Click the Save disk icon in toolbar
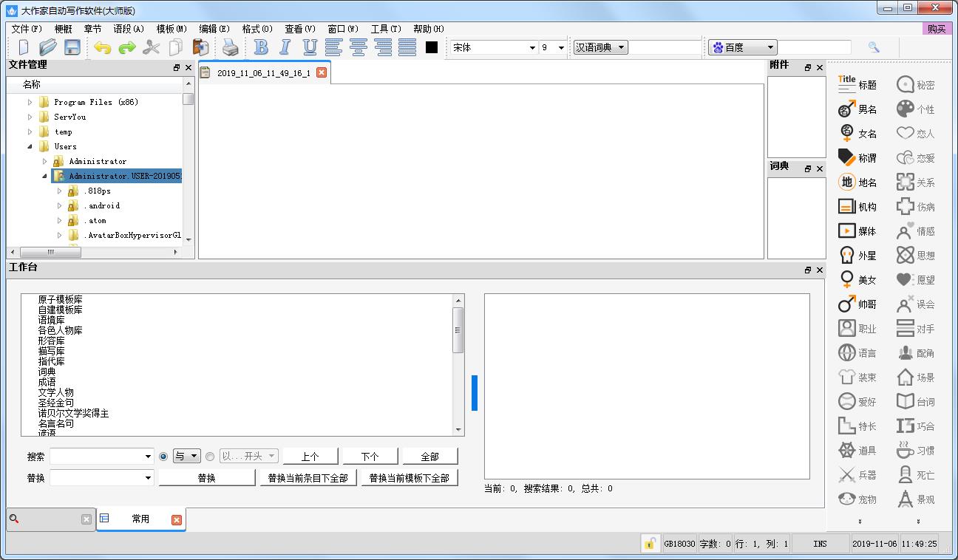This screenshot has height=560, width=958. [x=72, y=47]
